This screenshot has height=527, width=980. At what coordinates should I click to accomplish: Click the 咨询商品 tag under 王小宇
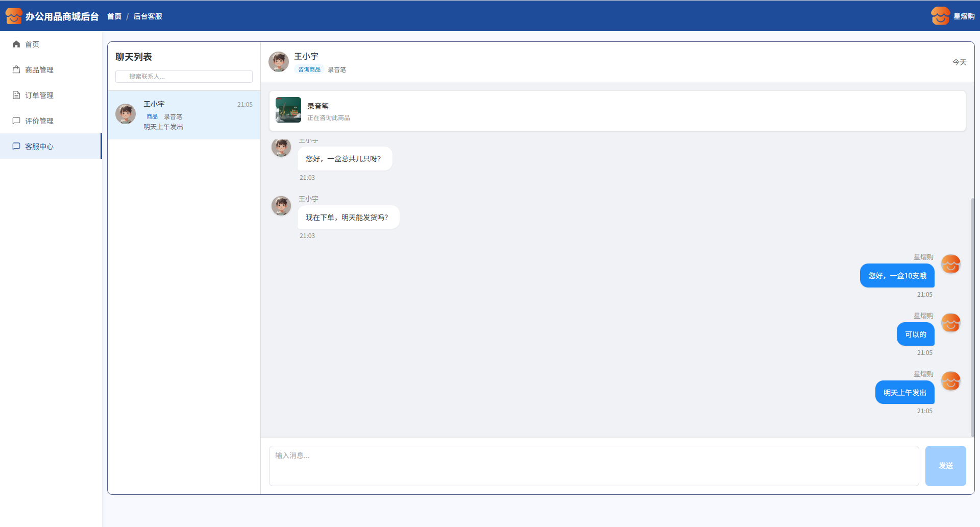(309, 70)
